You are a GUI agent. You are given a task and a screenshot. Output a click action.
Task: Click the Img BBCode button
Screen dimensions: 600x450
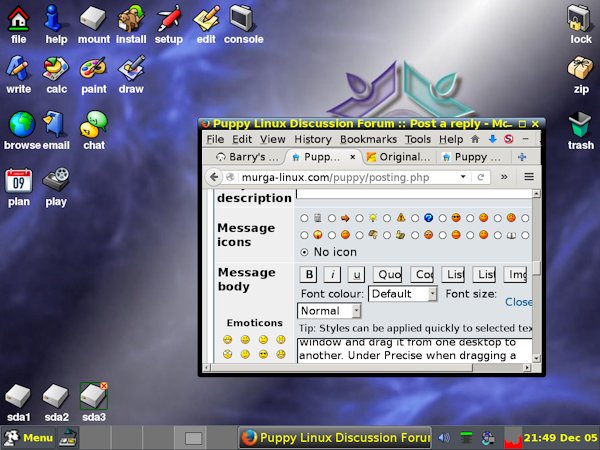515,274
